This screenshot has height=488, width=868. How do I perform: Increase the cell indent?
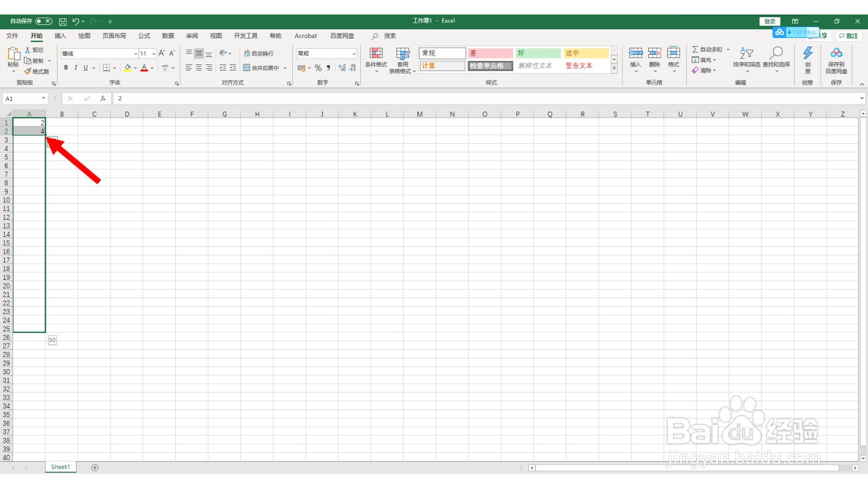click(233, 68)
